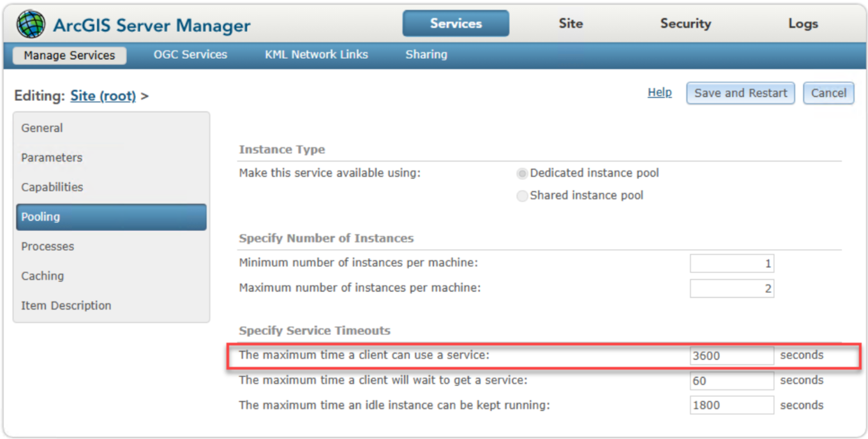Switch to the Sharing sub-tab
The height and width of the screenshot is (439, 868).
[x=426, y=55]
